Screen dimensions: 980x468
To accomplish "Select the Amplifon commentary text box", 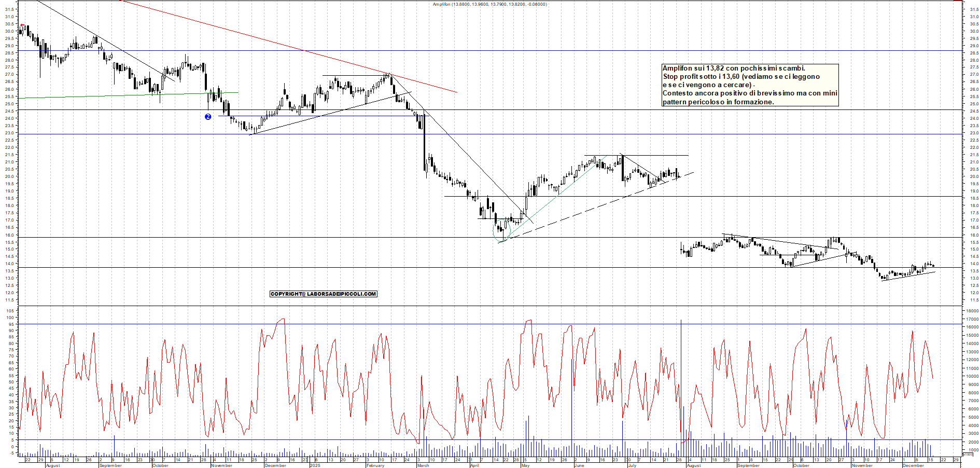I will tap(750, 85).
